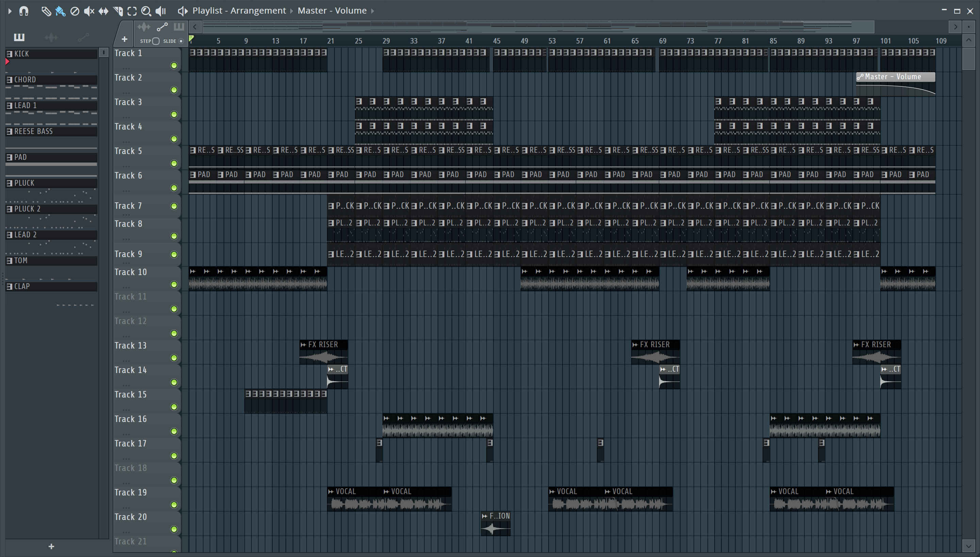The height and width of the screenshot is (557, 980).
Task: Select the REESE BASS pattern in picker
Action: click(51, 131)
